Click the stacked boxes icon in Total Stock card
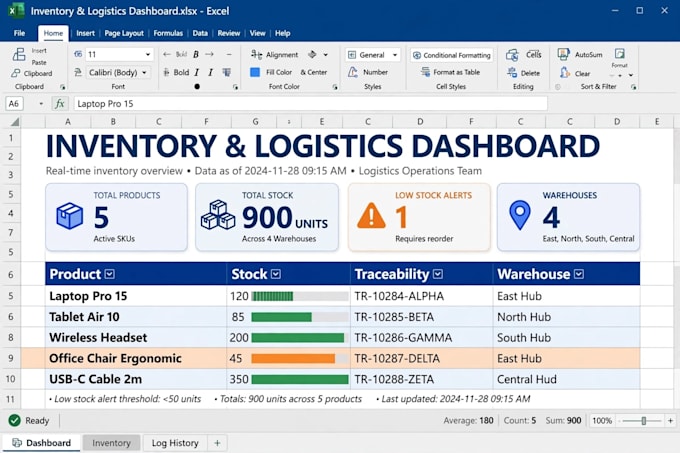The image size is (680, 453). pyautogui.click(x=218, y=215)
